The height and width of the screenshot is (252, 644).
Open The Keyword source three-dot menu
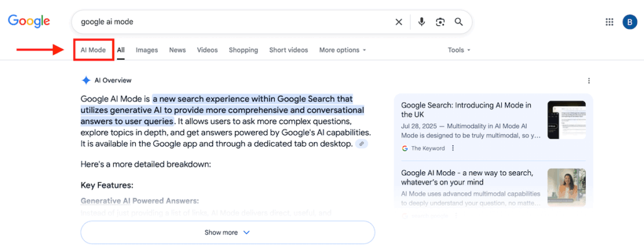click(x=453, y=148)
